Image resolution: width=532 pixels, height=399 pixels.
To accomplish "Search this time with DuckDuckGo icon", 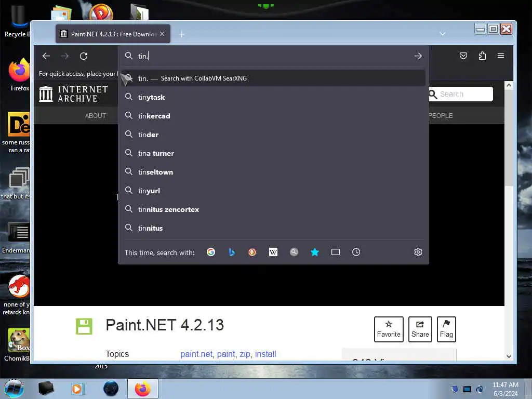I will tap(252, 252).
